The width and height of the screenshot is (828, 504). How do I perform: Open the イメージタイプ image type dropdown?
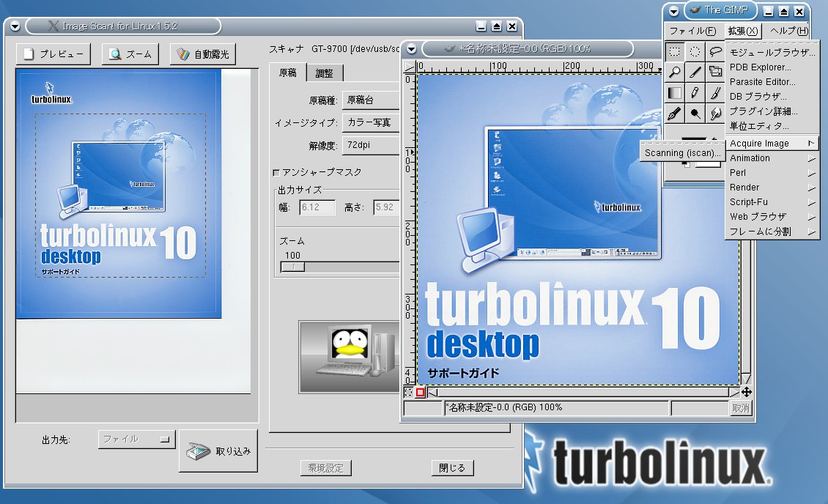point(372,122)
